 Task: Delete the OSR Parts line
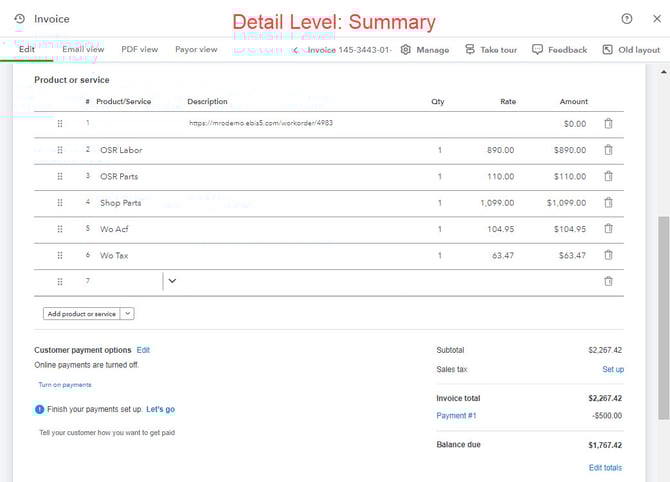(608, 176)
